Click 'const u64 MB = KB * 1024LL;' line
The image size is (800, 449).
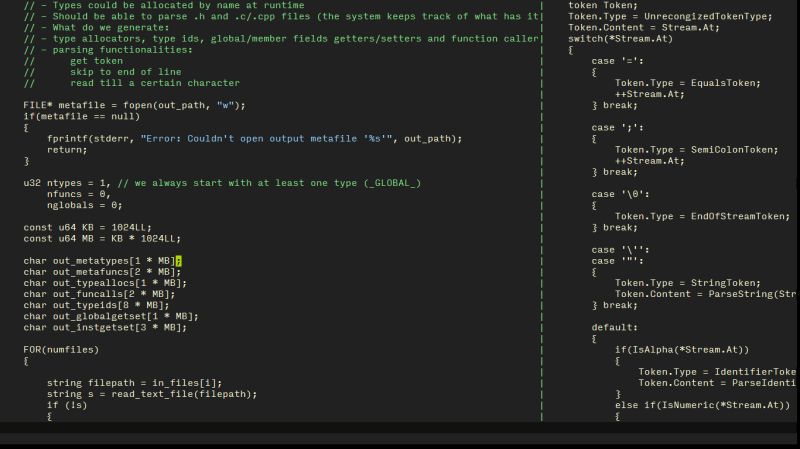click(102, 239)
